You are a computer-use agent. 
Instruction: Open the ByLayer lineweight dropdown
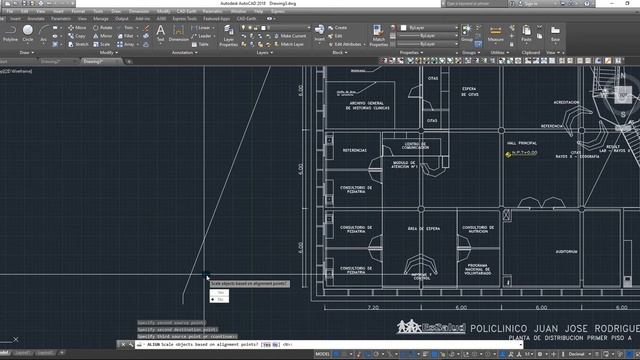click(x=428, y=36)
